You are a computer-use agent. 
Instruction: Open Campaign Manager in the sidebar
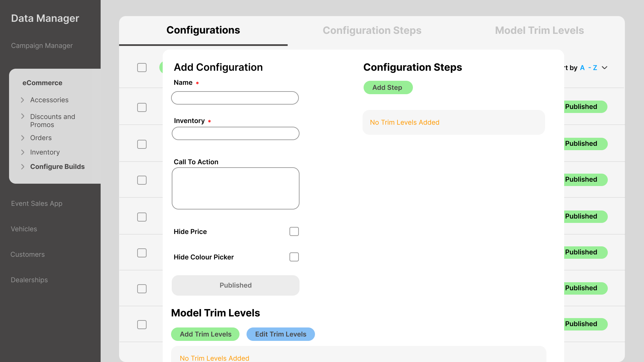(x=42, y=46)
